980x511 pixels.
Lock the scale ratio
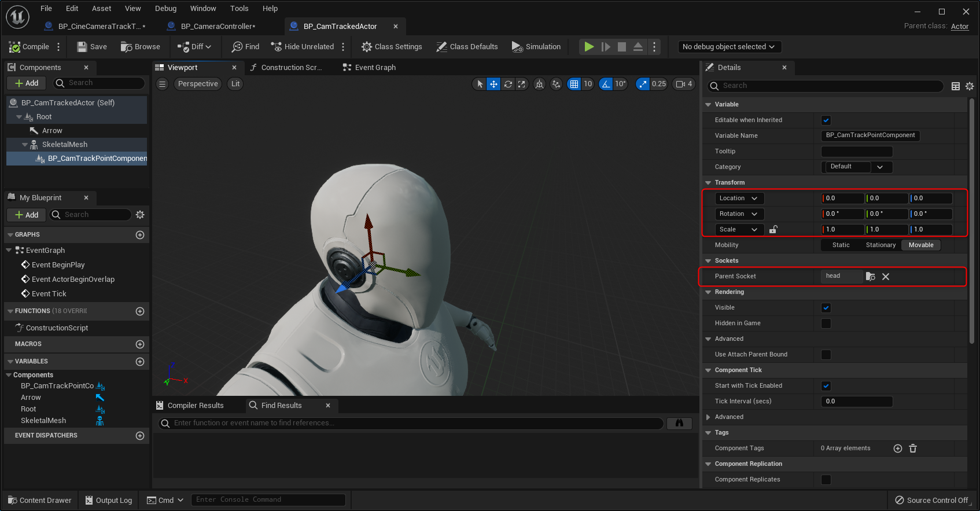point(773,230)
